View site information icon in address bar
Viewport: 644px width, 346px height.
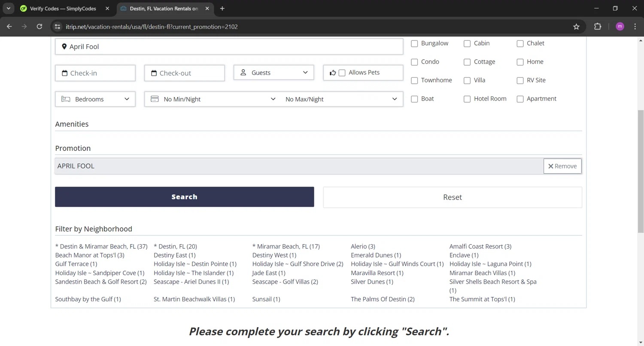pos(58,27)
